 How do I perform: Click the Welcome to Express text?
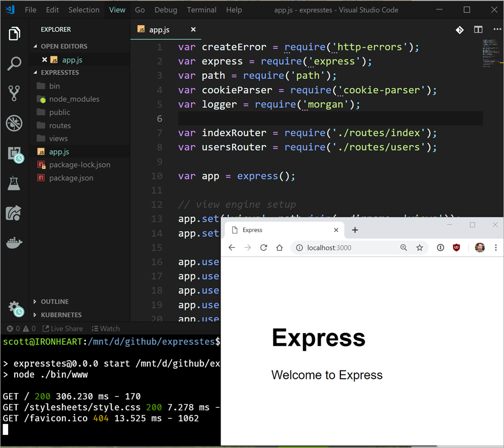327,375
